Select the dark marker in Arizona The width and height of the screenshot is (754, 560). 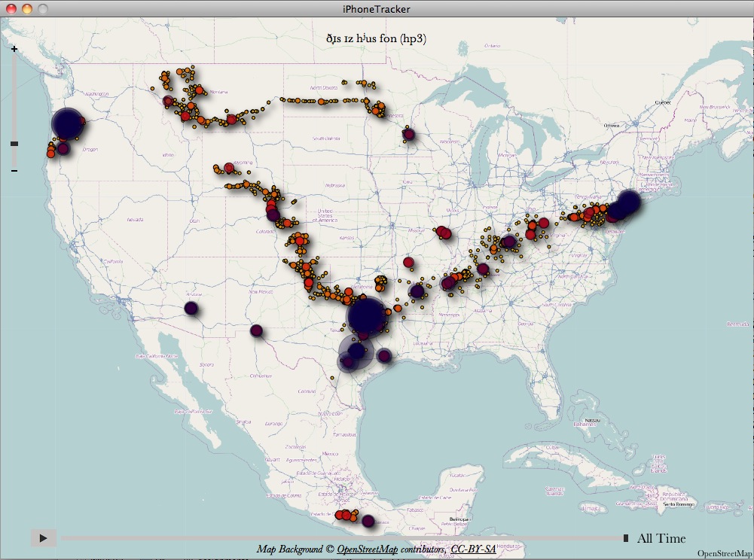click(x=191, y=308)
